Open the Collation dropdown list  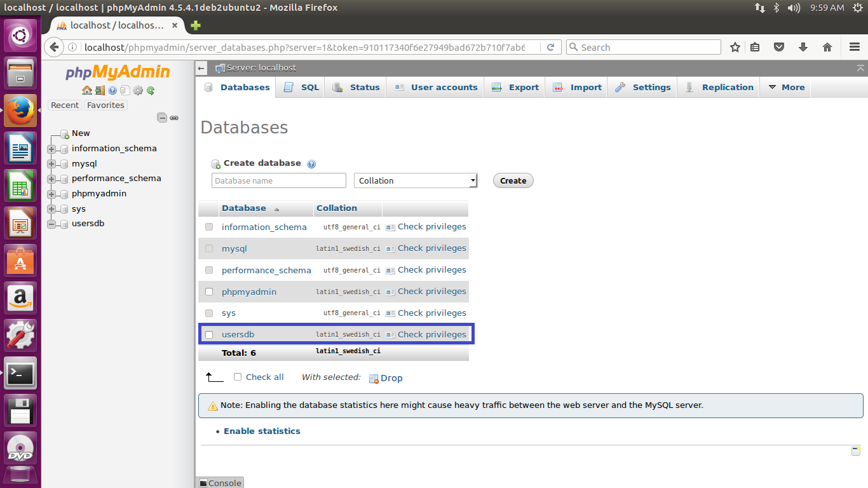click(416, 180)
